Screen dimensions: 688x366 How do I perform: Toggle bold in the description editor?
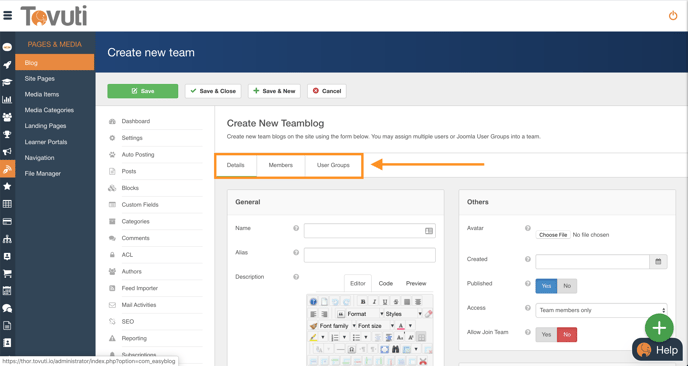coord(363,301)
